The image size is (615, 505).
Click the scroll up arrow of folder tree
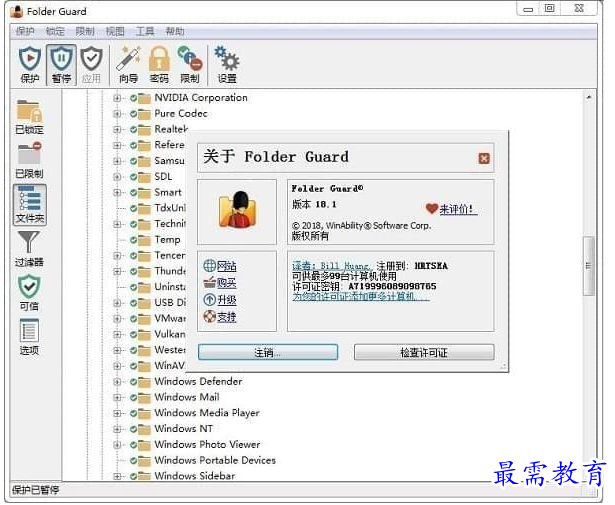(x=589, y=97)
